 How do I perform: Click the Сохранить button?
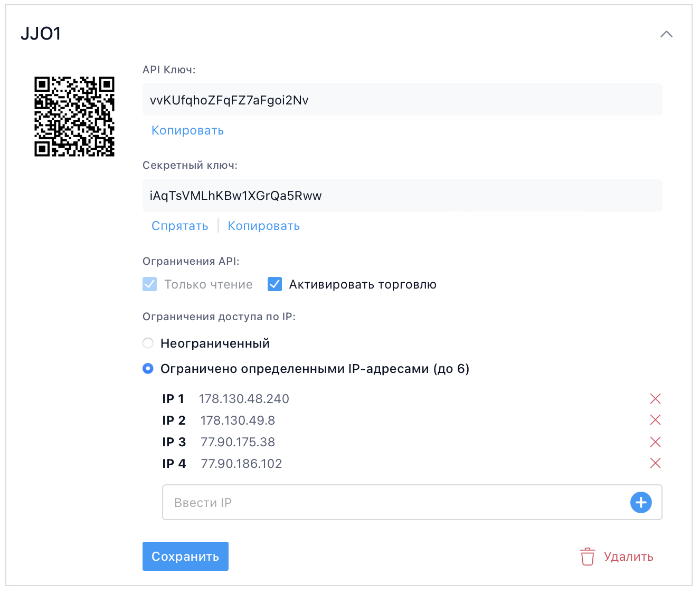coord(185,557)
